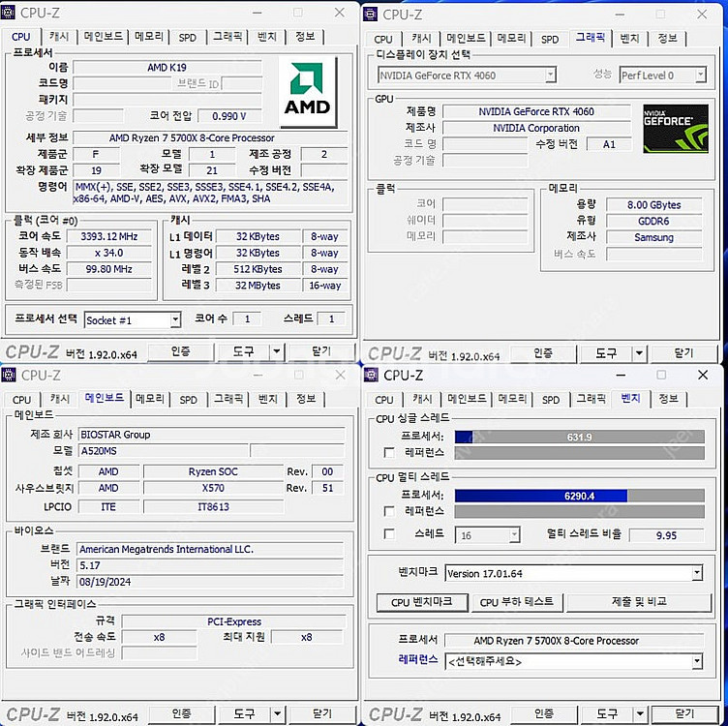
Task: Click the Samsung memory vendor field
Action: pos(653,237)
